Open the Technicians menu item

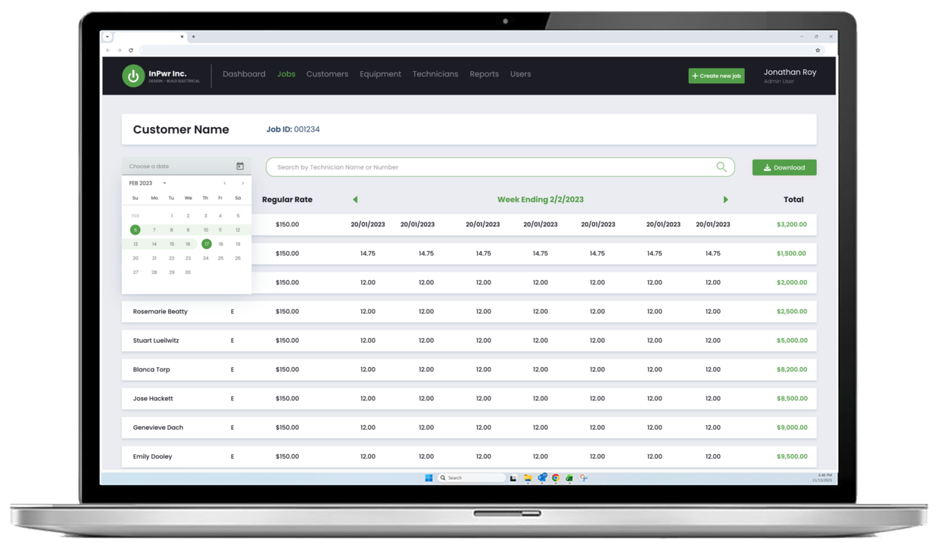click(435, 74)
